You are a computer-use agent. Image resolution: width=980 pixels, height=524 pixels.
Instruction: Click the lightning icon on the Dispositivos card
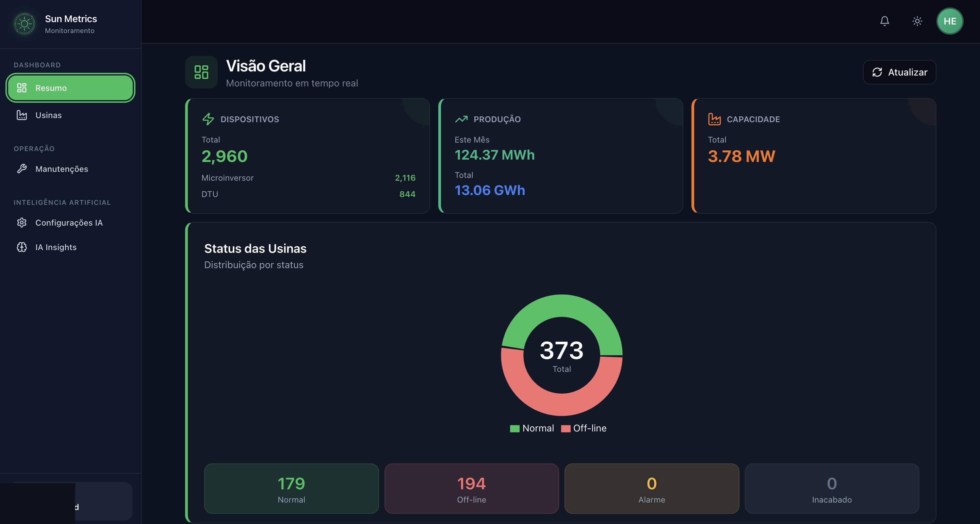(208, 119)
